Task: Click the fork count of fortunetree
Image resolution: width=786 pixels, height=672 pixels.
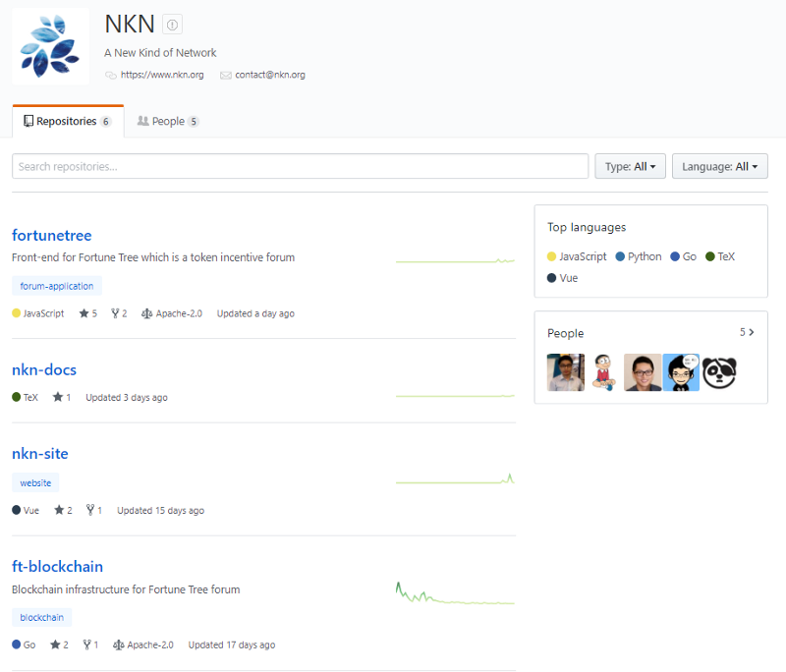Action: click(119, 313)
